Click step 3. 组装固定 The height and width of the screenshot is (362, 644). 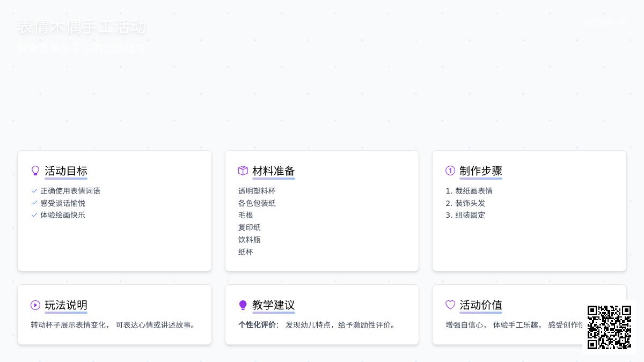point(465,215)
